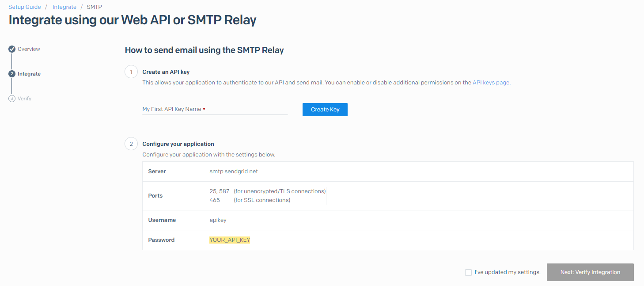Click the Setup Guide breadcrumb link

tap(25, 7)
